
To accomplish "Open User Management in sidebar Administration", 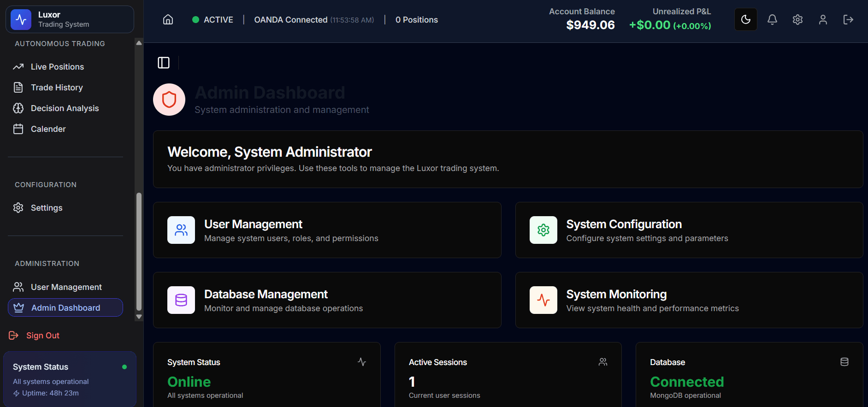I will pyautogui.click(x=65, y=287).
